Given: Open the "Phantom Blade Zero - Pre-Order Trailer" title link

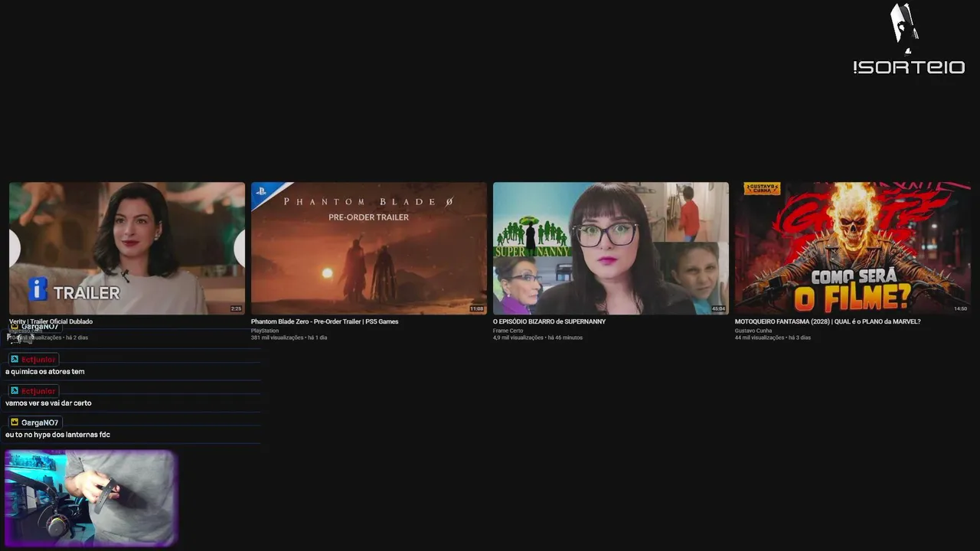Looking at the screenshot, I should coord(325,321).
